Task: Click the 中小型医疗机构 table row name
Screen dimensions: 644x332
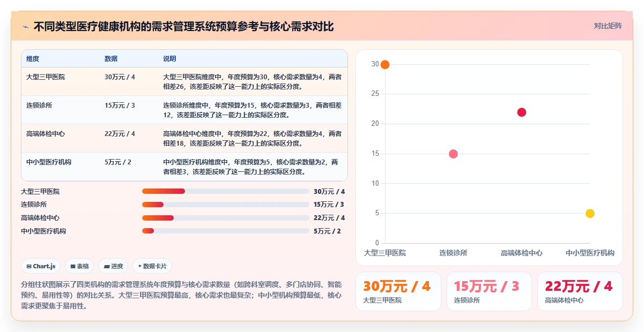Action: pos(49,162)
